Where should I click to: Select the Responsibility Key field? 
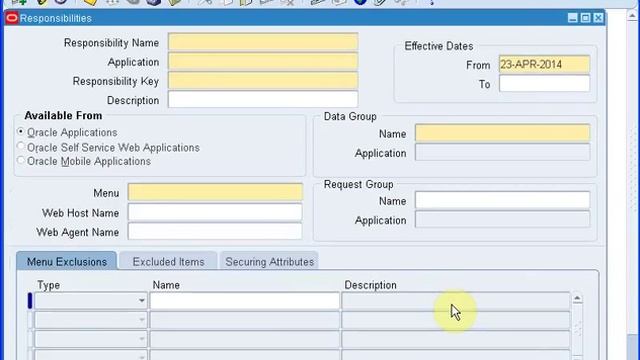[x=263, y=80]
